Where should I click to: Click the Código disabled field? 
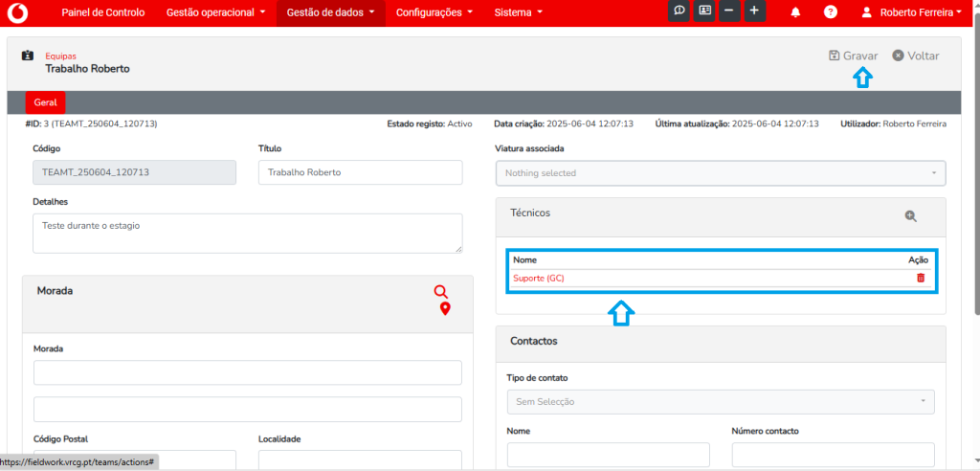(134, 172)
